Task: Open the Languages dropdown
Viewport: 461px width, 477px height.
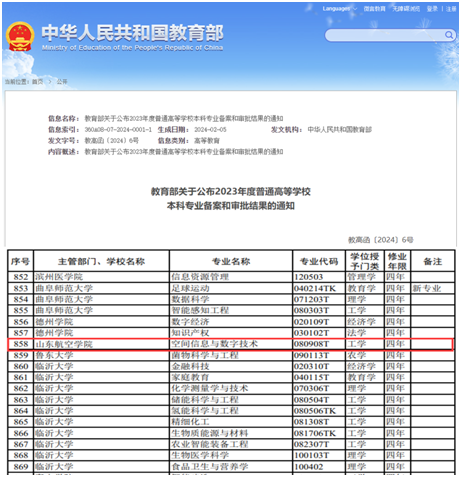Action: [x=339, y=9]
